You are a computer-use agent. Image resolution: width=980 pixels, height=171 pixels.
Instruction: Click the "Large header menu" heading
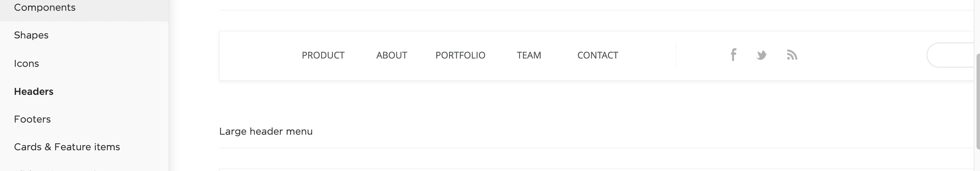coord(266,132)
